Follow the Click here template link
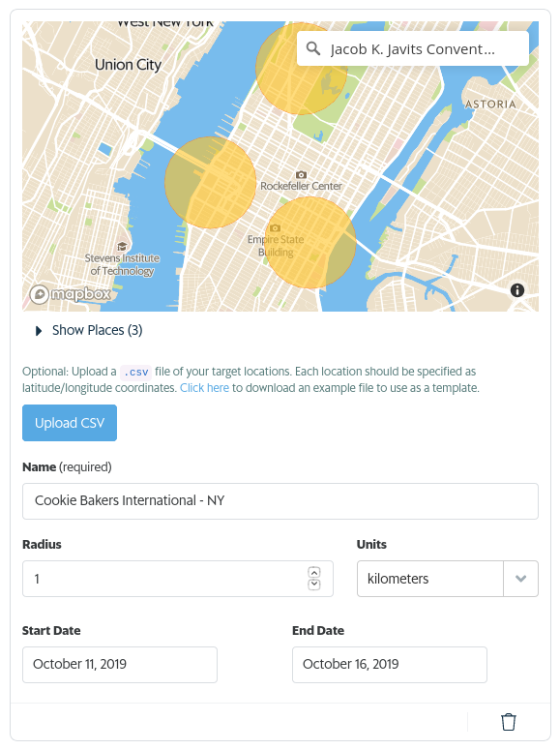Image resolution: width=560 pixels, height=750 pixels. 204,388
